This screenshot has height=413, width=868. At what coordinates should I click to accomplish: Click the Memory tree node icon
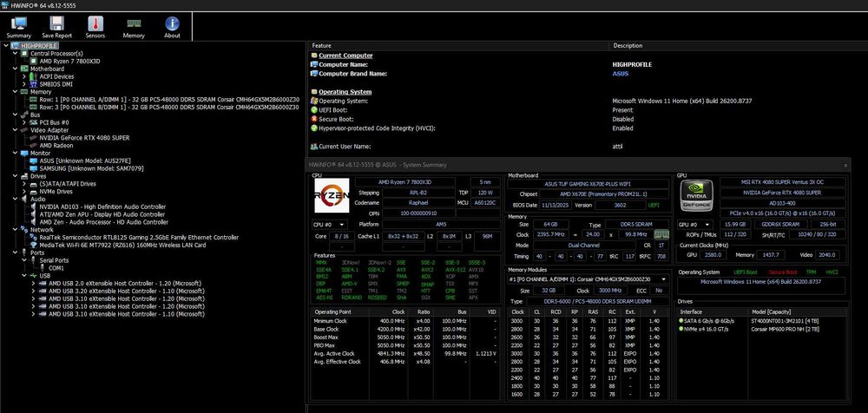point(24,92)
